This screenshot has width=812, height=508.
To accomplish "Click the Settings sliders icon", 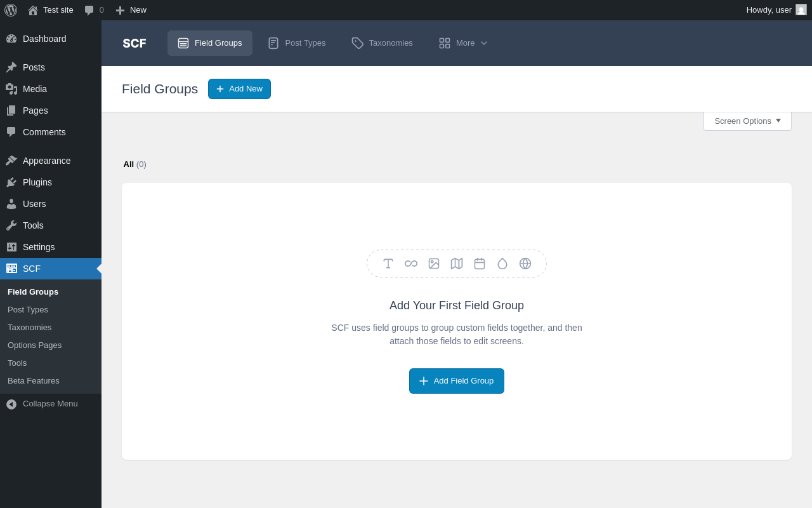I will pos(11,247).
